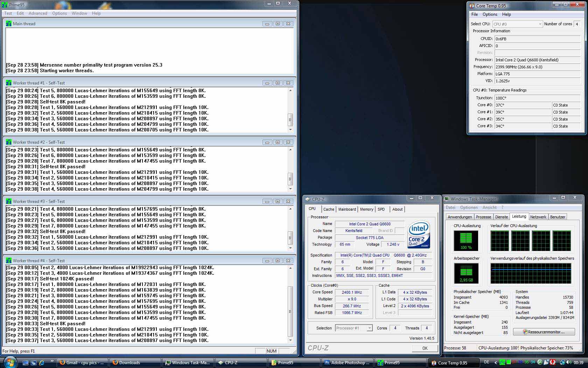588x368 pixels.
Task: Click Worker thread #3 window icon
Action: 9,201
